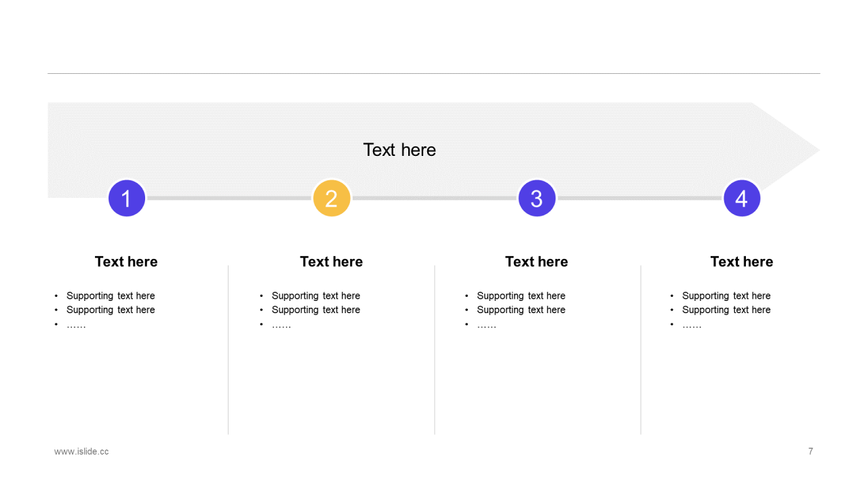868x488 pixels.
Task: Click the ellipsis bullet in column one
Action: coord(76,325)
